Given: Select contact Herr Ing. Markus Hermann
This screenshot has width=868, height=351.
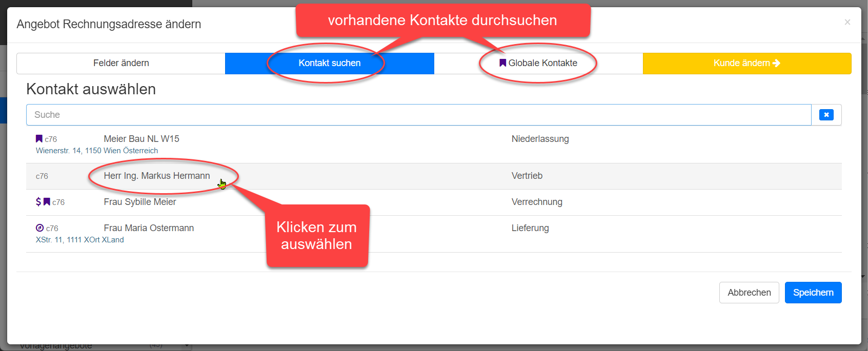Looking at the screenshot, I should [157, 176].
